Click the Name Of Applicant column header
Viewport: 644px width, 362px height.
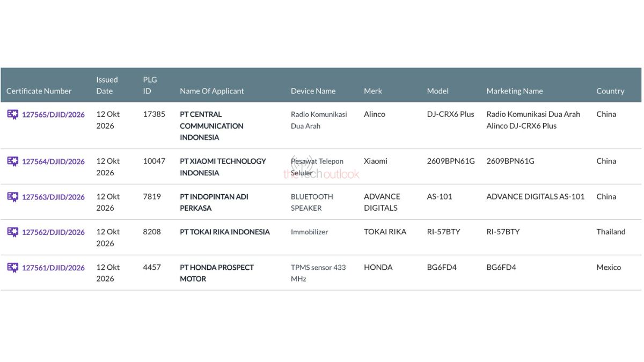click(212, 91)
